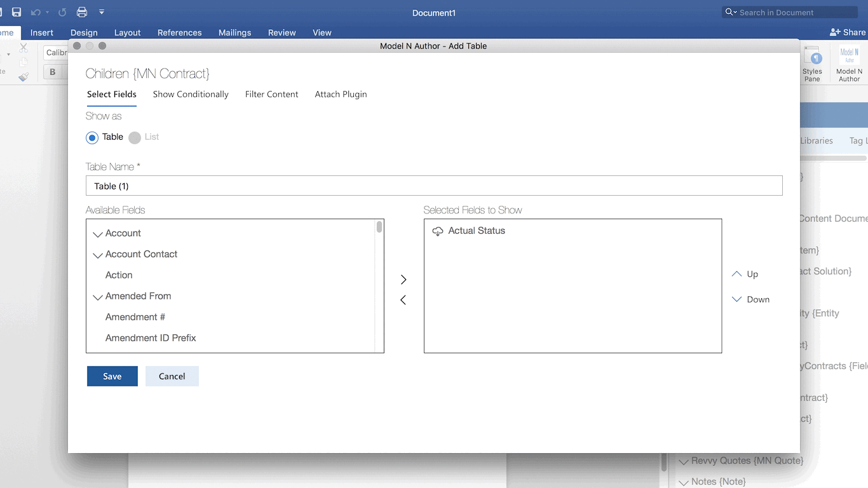Open the View ribbon tab
868x488 pixels.
[x=322, y=32]
